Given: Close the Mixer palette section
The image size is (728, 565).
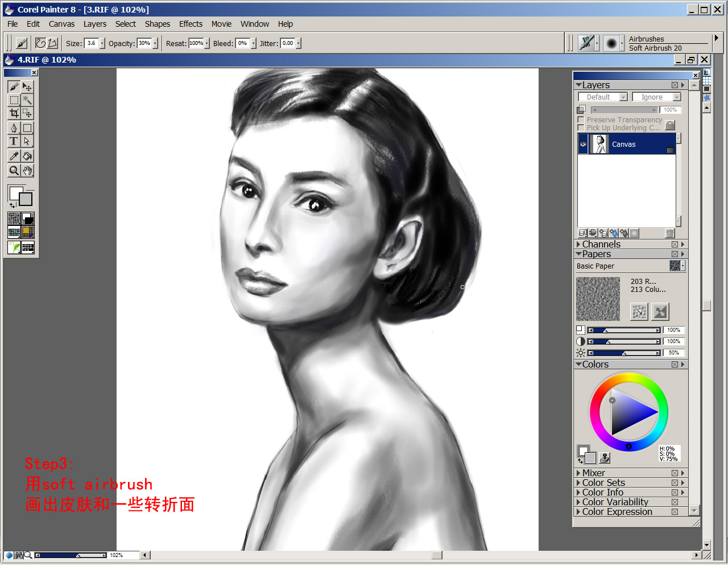Looking at the screenshot, I should pos(675,473).
